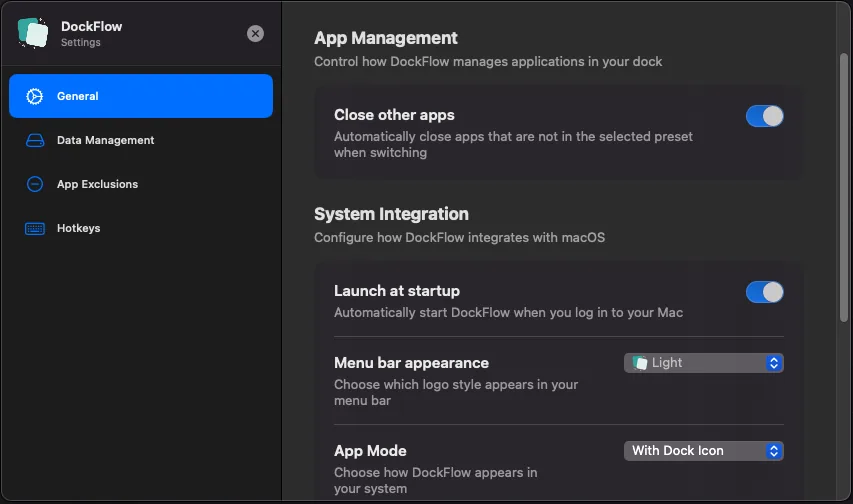The height and width of the screenshot is (504, 853).
Task: Click the Launch at startup label
Action: click(397, 291)
